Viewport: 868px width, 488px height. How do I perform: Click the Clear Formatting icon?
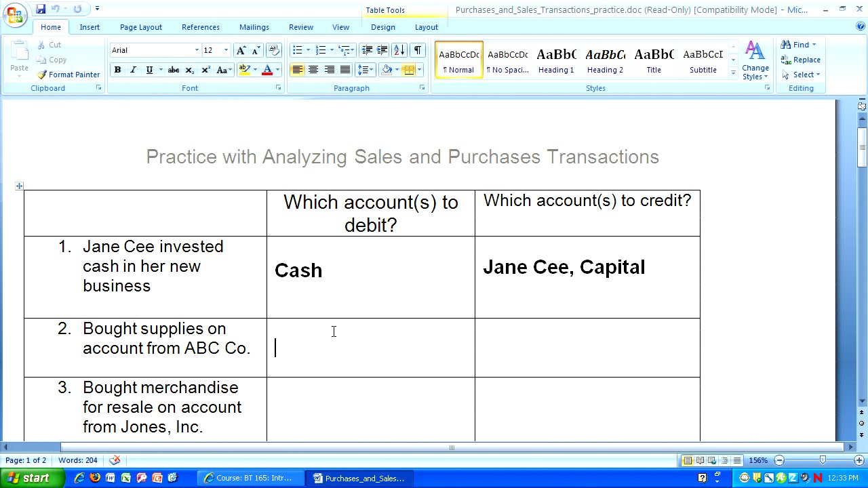(274, 50)
